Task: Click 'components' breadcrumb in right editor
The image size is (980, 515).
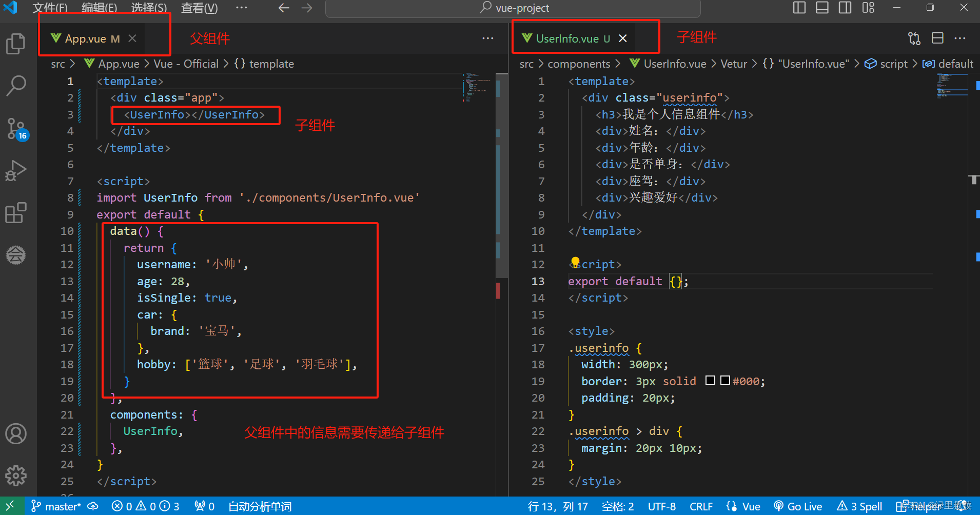Action: pos(579,64)
